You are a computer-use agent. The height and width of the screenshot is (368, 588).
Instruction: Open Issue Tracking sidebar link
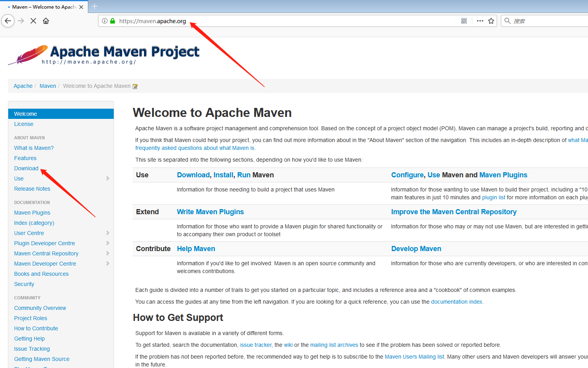tap(32, 349)
